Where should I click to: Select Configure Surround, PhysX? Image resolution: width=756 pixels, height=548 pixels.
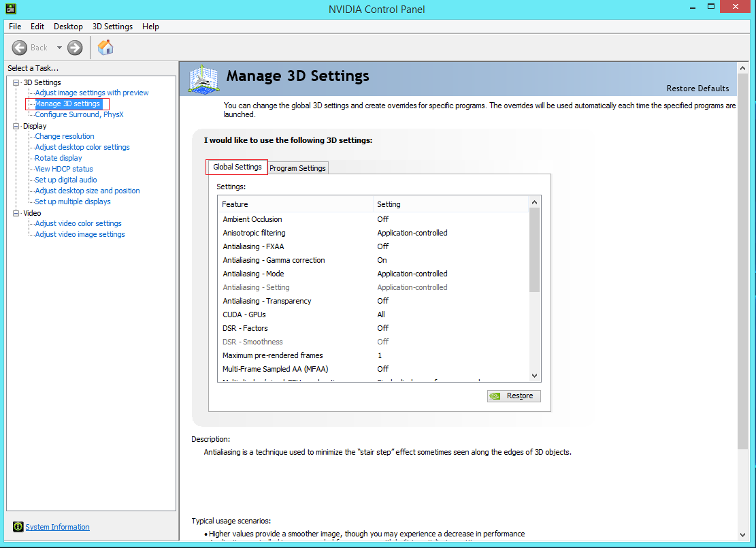pos(79,114)
